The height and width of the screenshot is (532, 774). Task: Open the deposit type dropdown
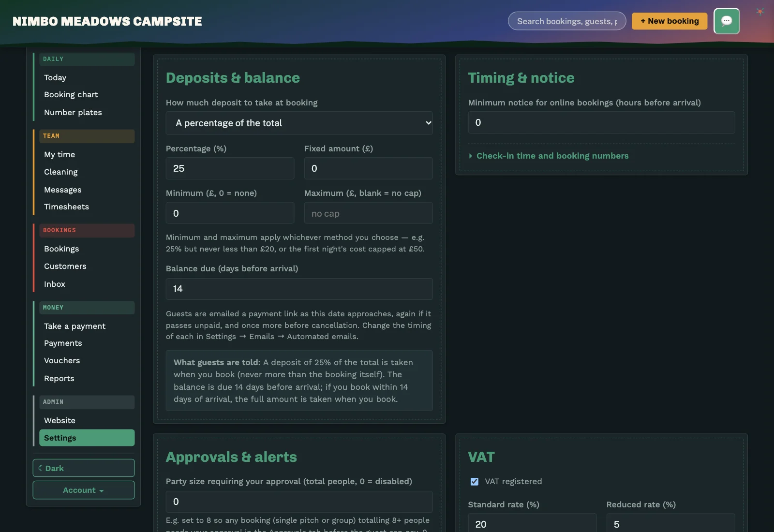click(x=299, y=123)
